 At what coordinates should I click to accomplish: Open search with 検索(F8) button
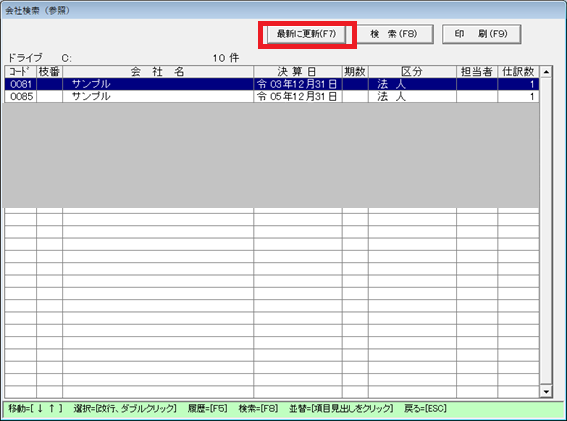click(394, 34)
